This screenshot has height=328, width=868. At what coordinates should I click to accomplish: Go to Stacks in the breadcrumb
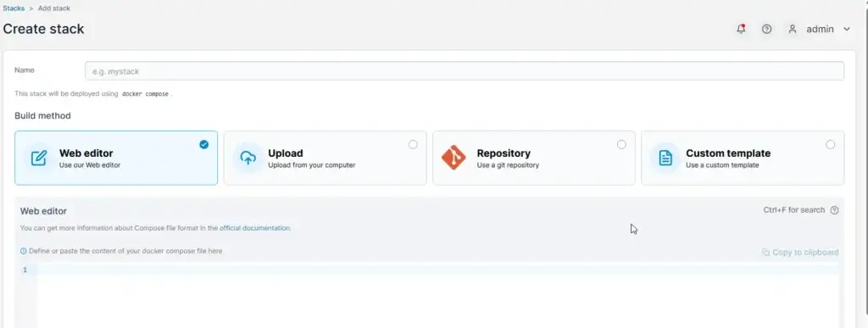14,8
